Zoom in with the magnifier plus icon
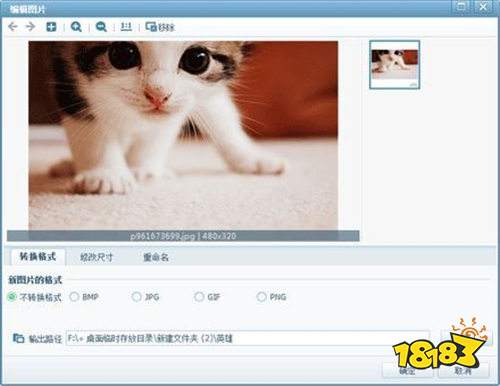The image size is (500, 386). pyautogui.click(x=76, y=27)
